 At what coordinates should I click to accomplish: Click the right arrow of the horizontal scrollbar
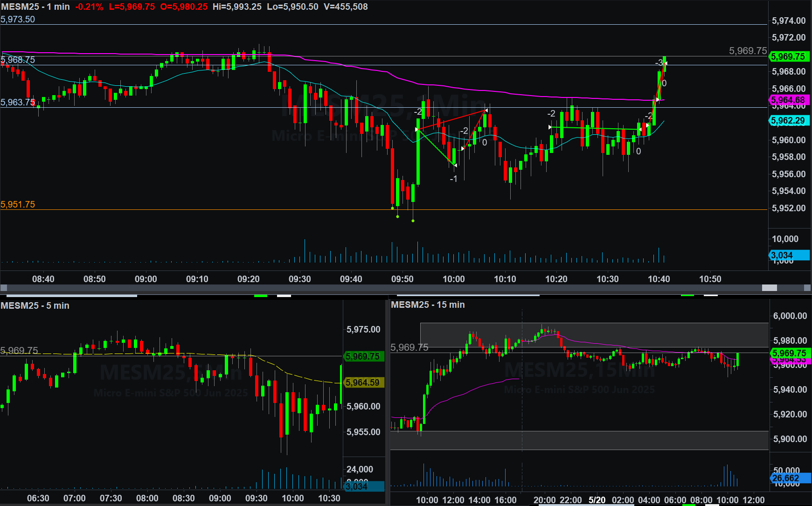[x=808, y=288]
